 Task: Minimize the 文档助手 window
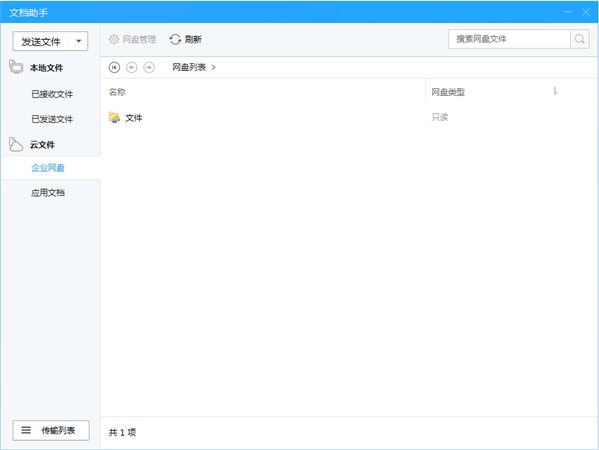[568, 12]
